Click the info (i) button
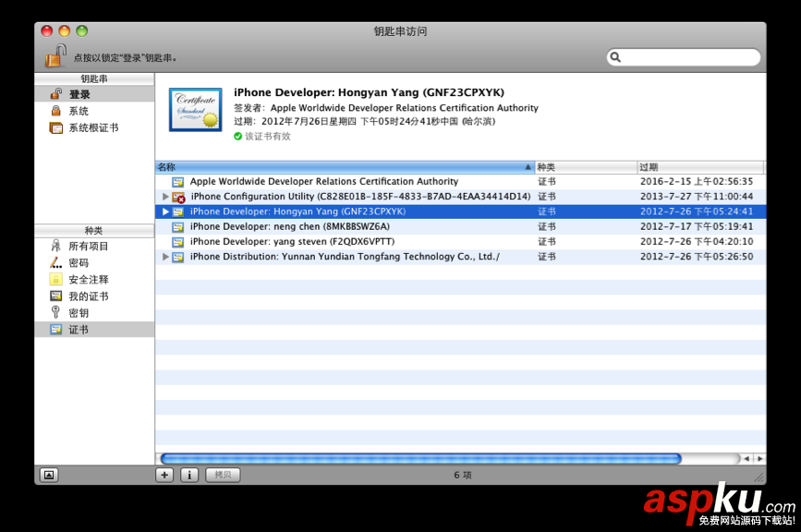 pos(189,475)
